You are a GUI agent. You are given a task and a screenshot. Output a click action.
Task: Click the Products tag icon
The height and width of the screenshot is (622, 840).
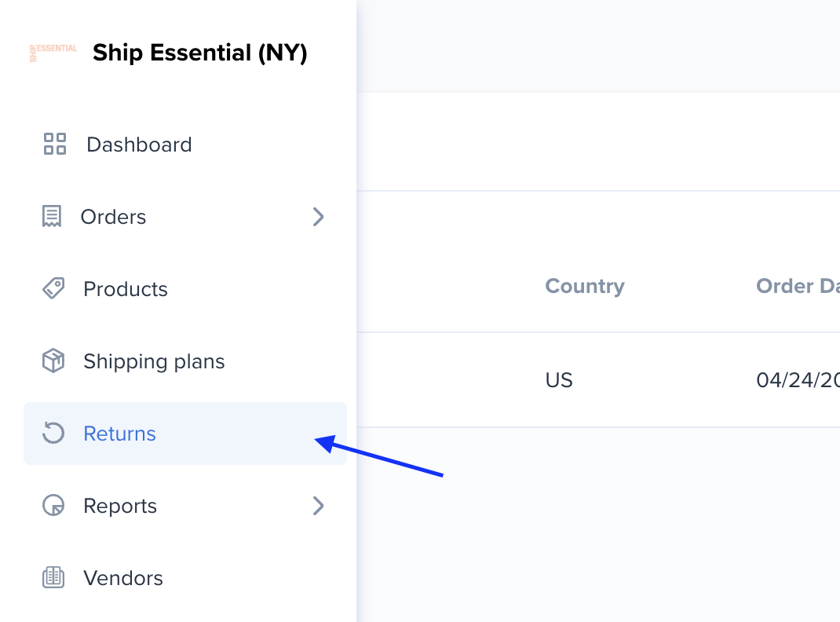[53, 288]
